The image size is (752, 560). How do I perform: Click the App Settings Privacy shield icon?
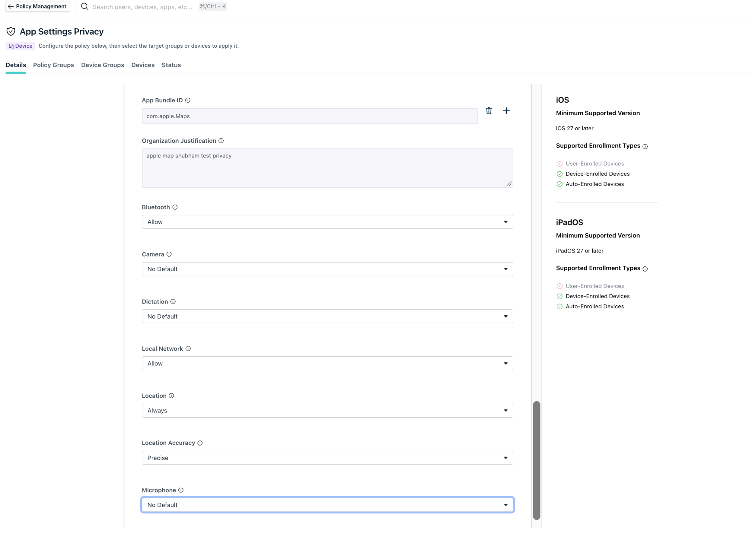[x=11, y=32]
